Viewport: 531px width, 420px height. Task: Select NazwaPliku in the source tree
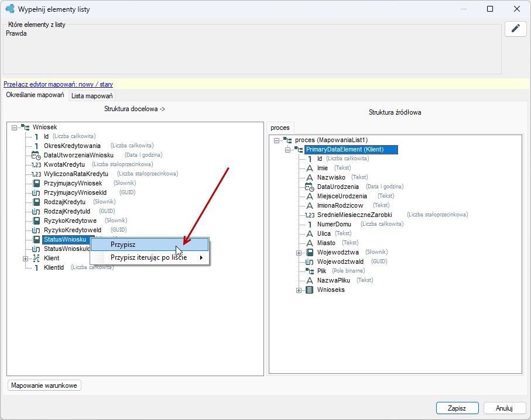click(x=334, y=281)
